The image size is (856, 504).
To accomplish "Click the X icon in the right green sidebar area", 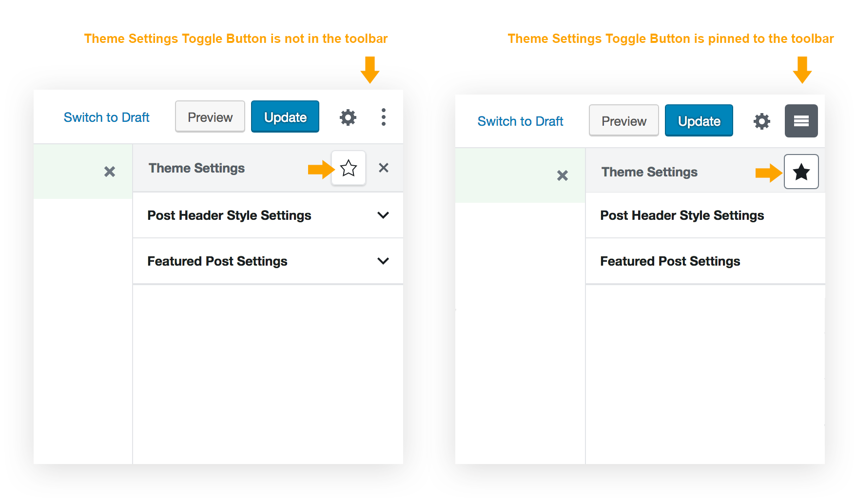I will (x=563, y=175).
